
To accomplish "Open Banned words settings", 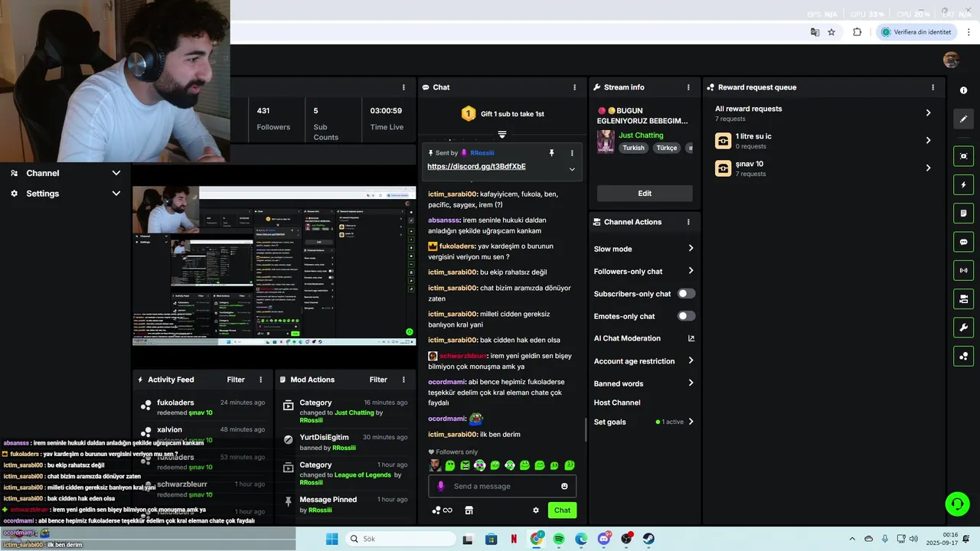I will click(645, 383).
